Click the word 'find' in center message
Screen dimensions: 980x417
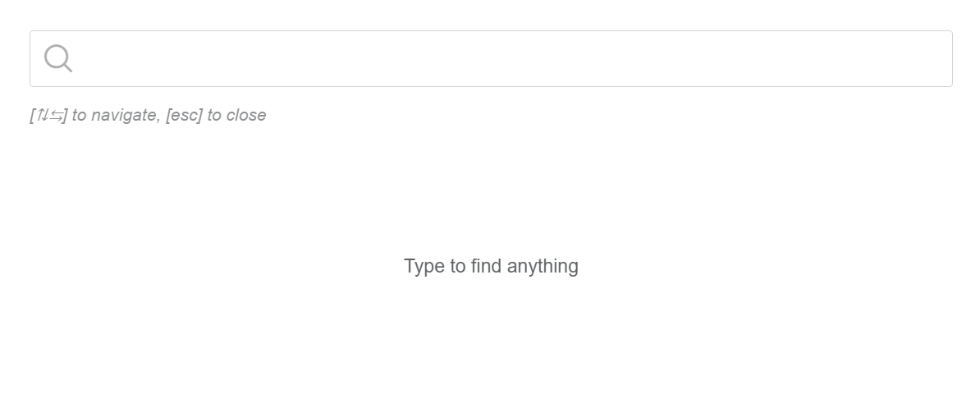click(486, 266)
